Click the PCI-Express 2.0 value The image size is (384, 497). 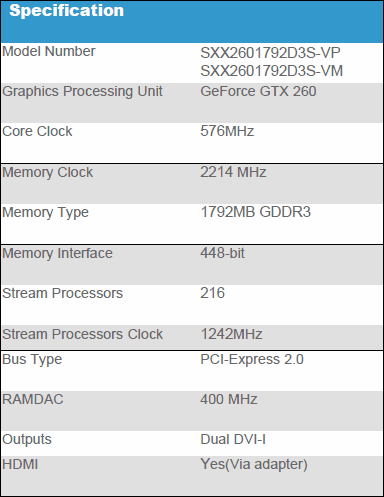252,360
